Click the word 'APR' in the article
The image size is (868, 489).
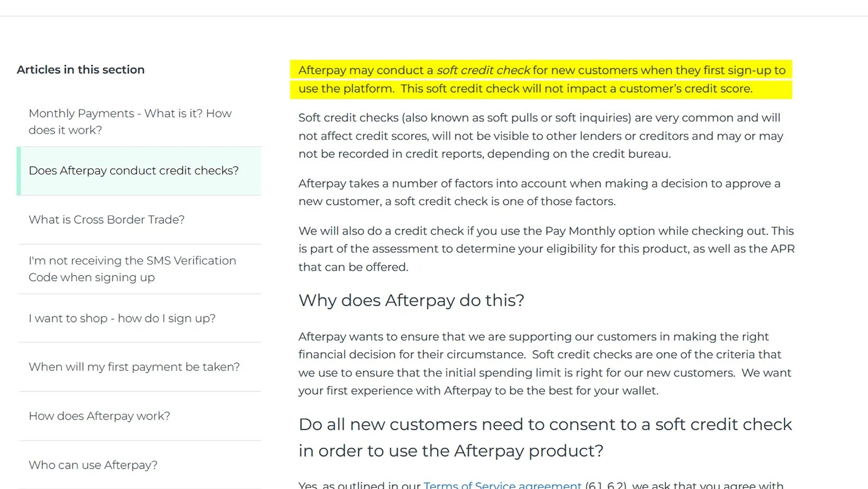click(782, 248)
